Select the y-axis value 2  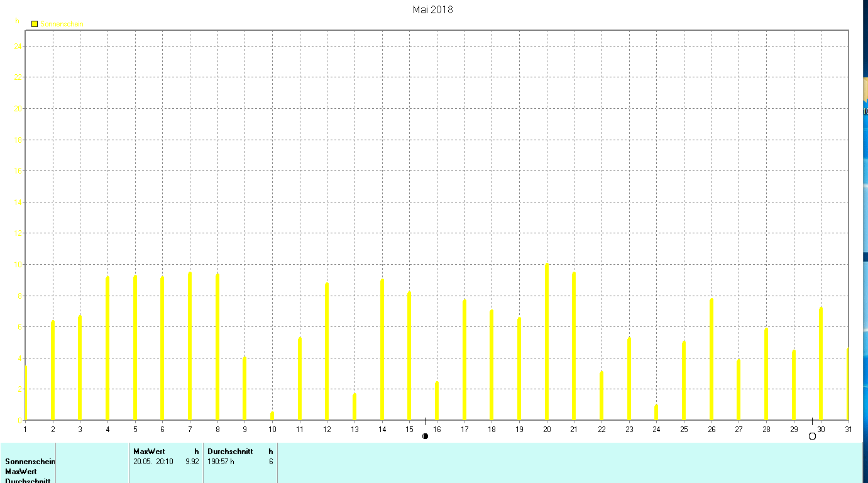point(20,389)
